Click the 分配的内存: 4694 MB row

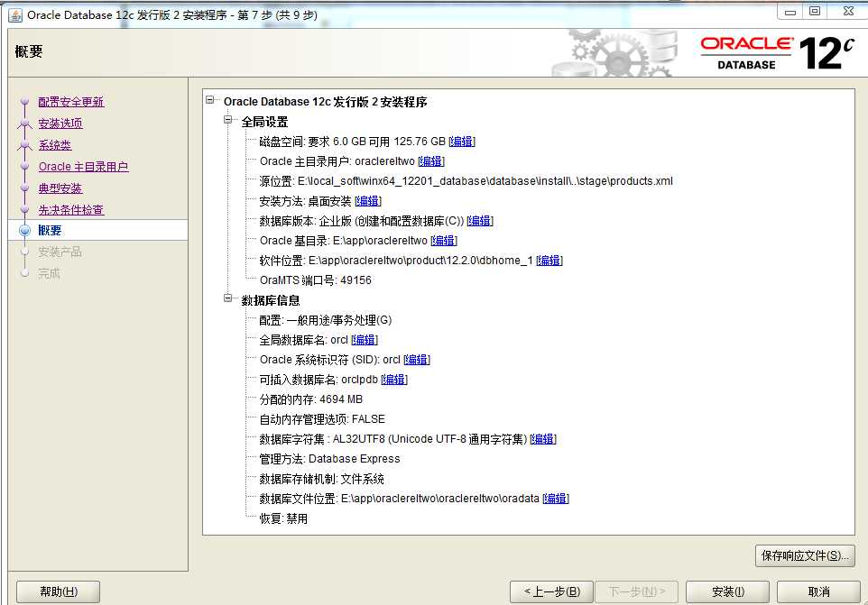point(311,399)
